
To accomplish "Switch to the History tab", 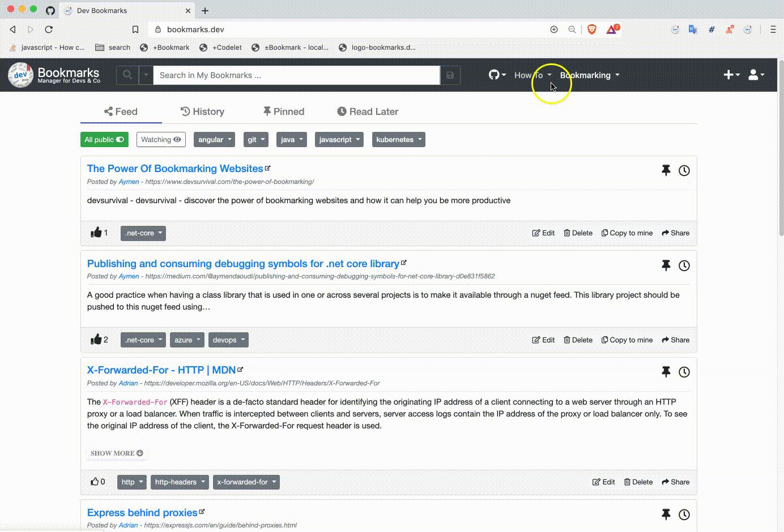I will 202,111.
